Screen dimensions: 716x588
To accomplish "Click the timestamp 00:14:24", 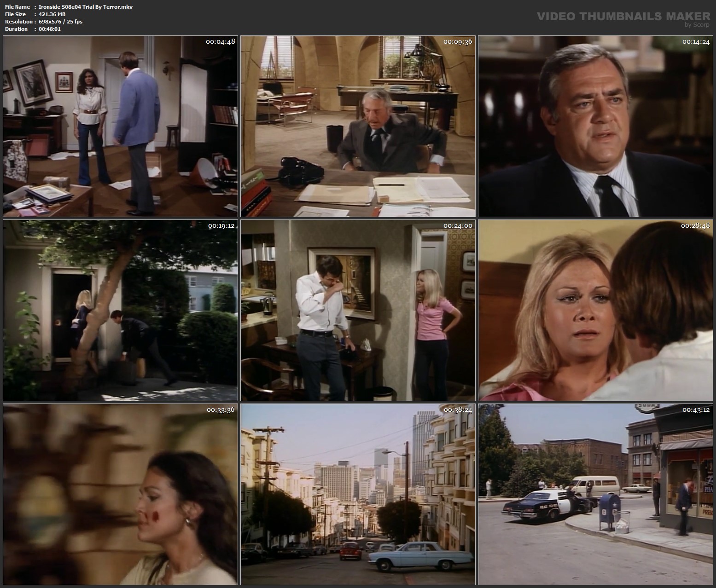I will [x=696, y=41].
